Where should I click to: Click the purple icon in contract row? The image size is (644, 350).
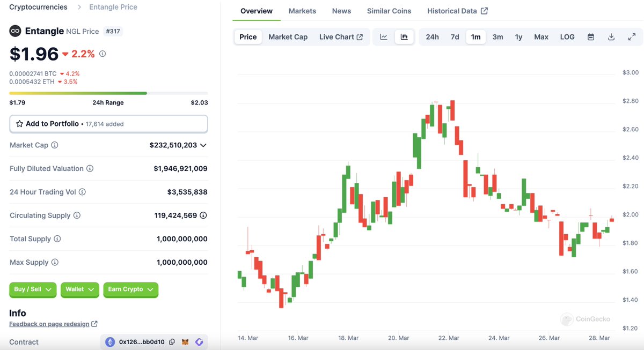[x=199, y=342]
